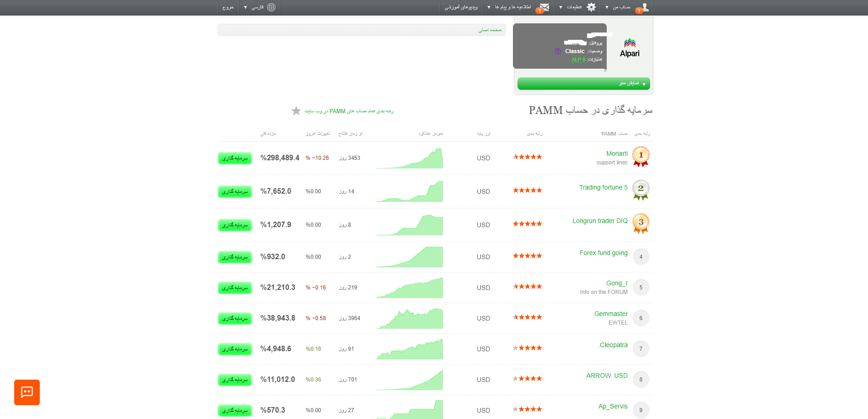Open the full PAMM accounts rating link
The image size is (868, 419).
tap(349, 111)
